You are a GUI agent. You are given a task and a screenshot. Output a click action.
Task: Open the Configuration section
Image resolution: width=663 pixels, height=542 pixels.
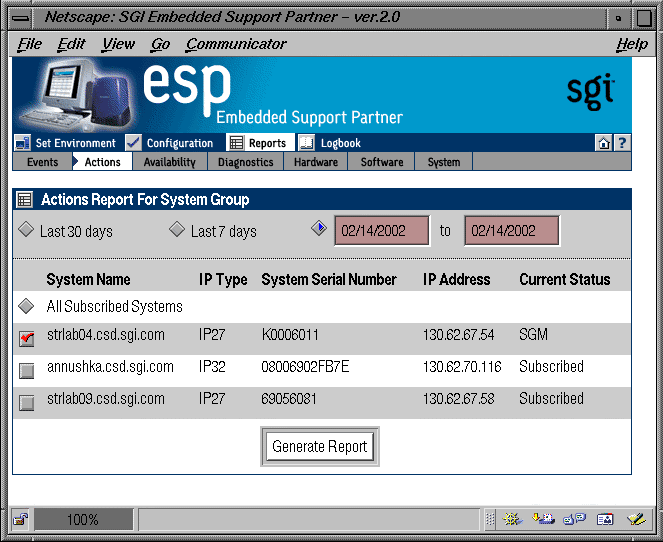(180, 143)
